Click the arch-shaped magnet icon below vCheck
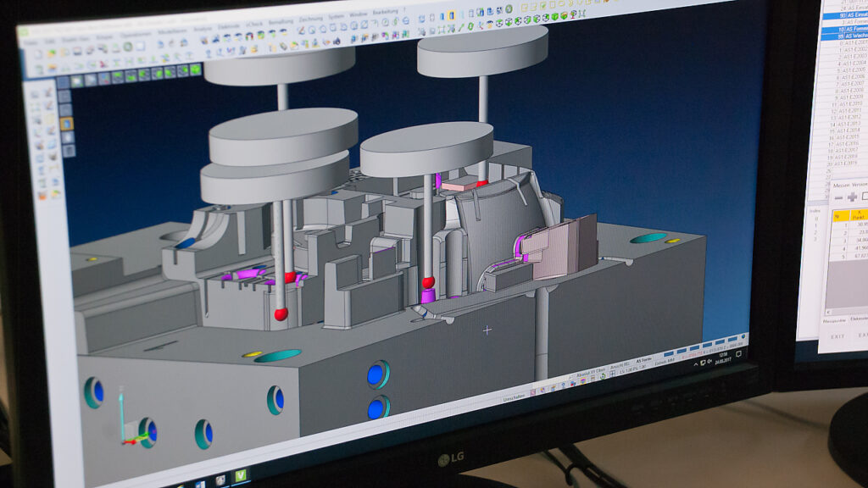Screen dimensions: 868x488 pos(250,36)
